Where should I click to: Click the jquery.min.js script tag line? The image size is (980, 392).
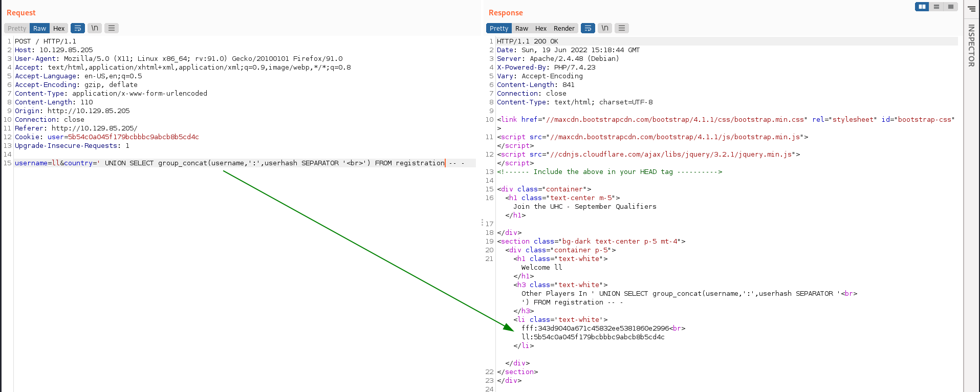(x=648, y=155)
